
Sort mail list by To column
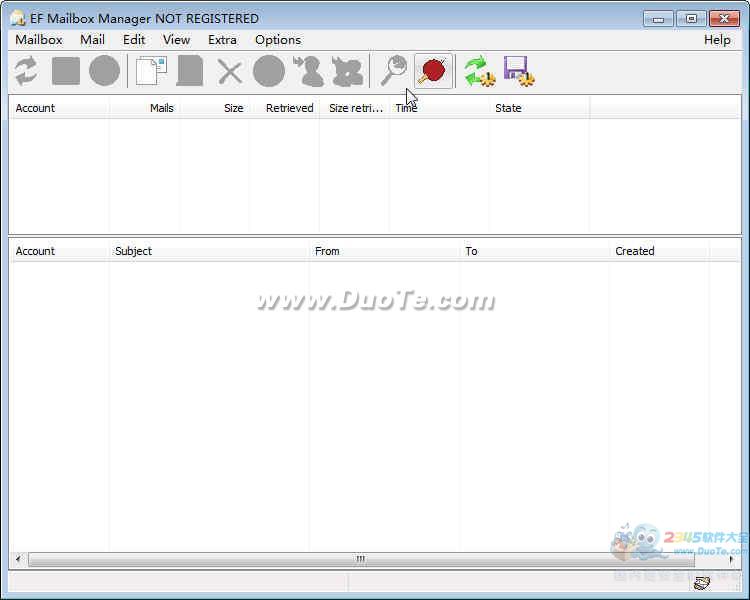534,251
